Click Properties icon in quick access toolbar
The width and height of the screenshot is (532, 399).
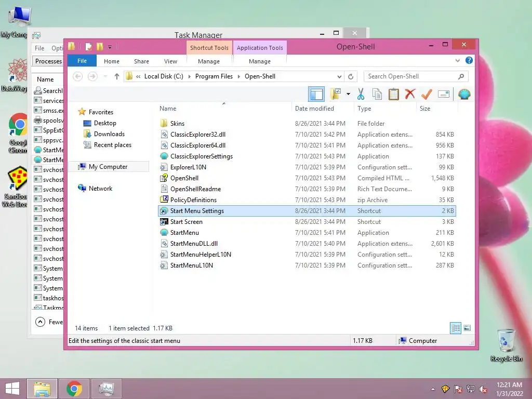[88, 46]
